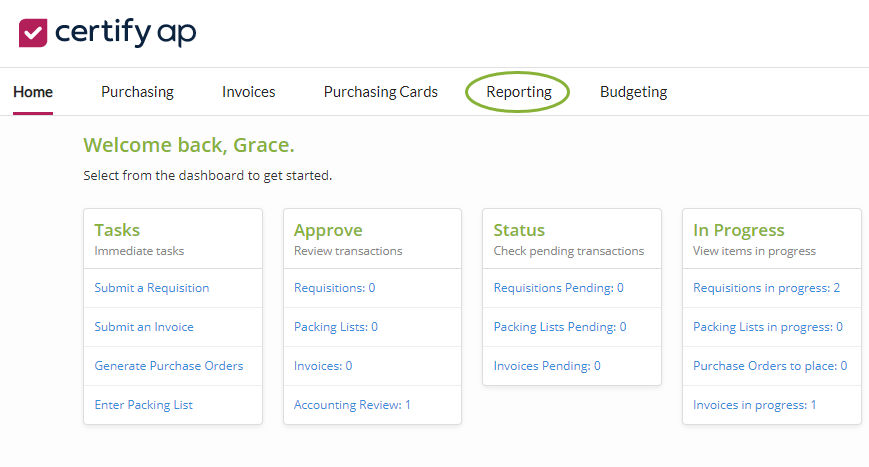Click Submit a Requisition link
The image size is (869, 467).
point(152,288)
